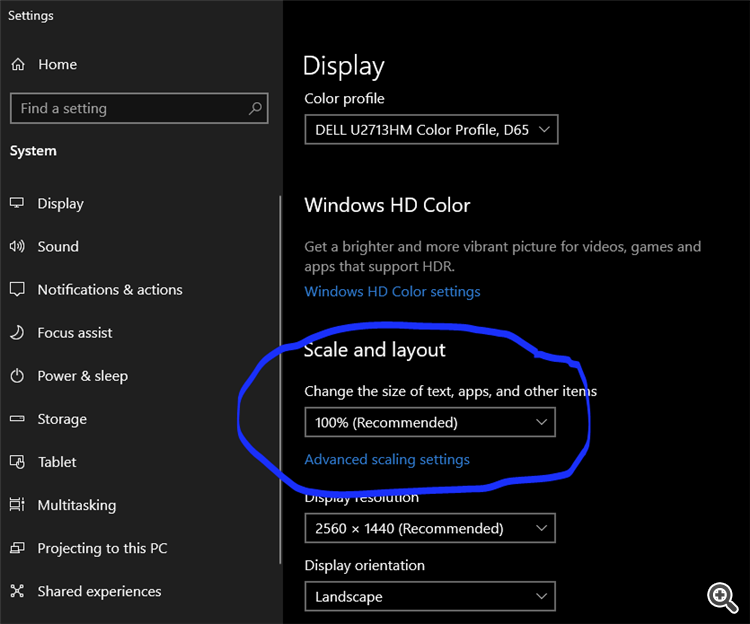Click the Tablet icon
The height and width of the screenshot is (624, 750).
point(17,462)
